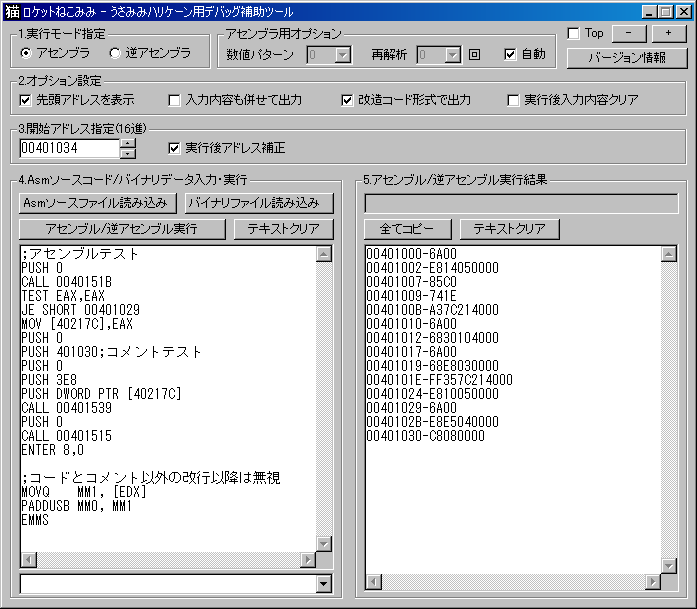Click source line ENTER 8,0
This screenshot has width=697, height=609.
pos(52,450)
